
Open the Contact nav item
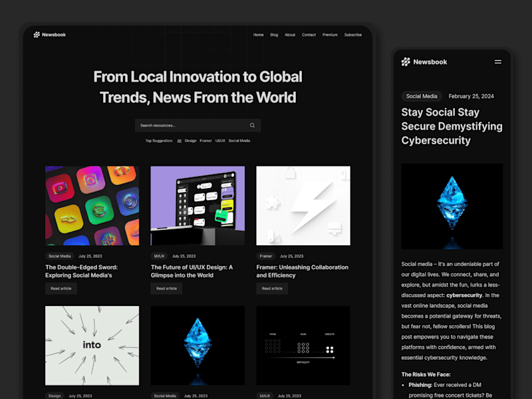pos(309,35)
